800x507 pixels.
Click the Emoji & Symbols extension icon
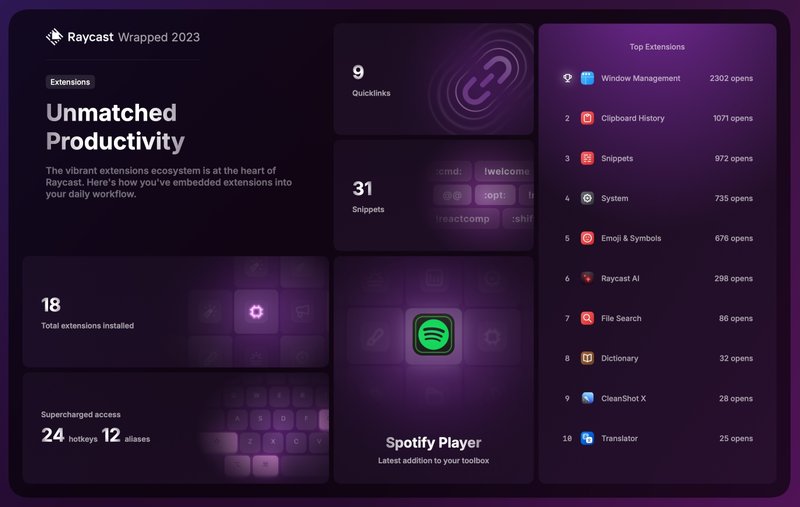(x=587, y=238)
